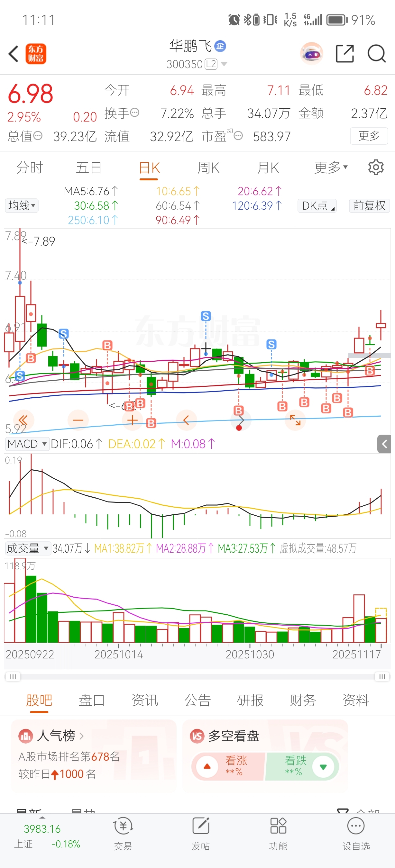Viewport: 395px width, 868px height.
Task: Expand stock code 300350 dropdown
Action: [224, 64]
